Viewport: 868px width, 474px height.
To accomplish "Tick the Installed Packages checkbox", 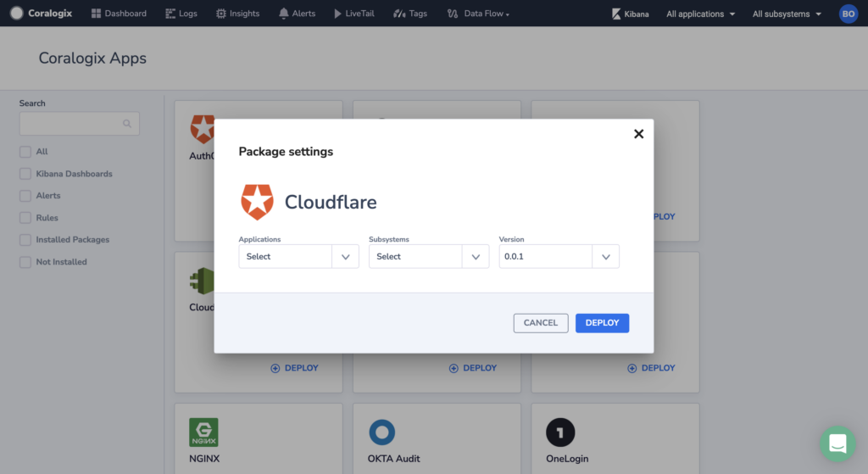I will coord(25,240).
